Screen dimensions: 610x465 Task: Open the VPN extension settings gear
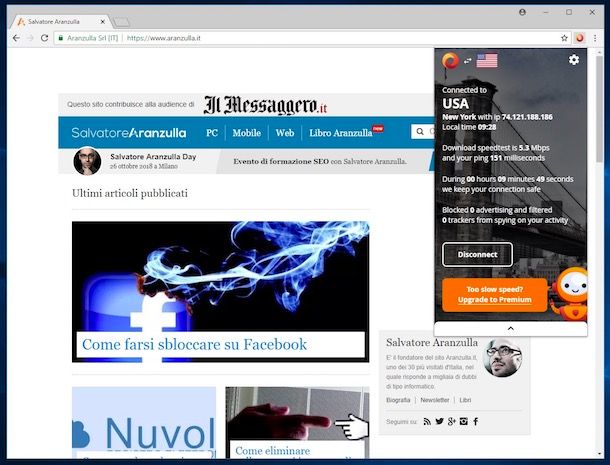[573, 60]
